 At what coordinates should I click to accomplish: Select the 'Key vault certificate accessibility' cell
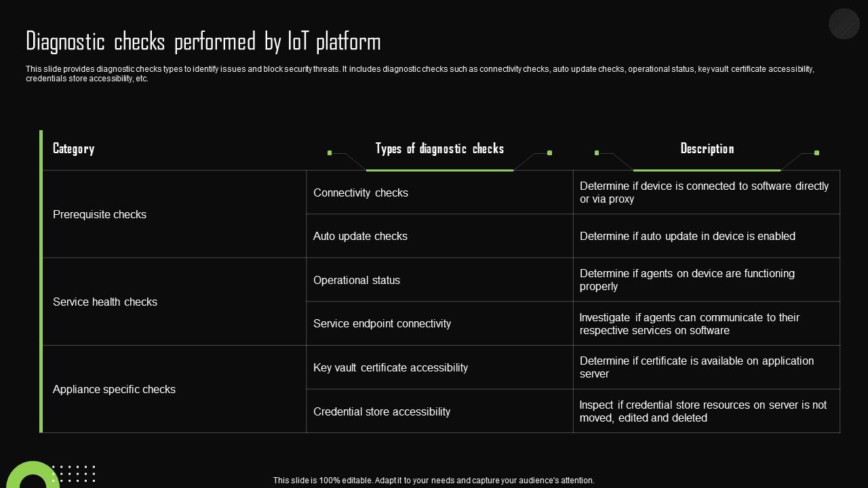click(439, 367)
